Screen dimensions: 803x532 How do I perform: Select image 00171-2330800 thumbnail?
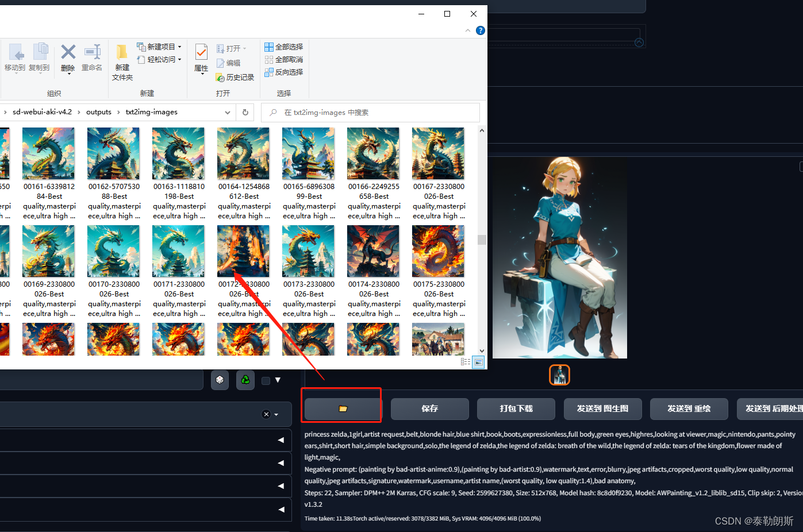click(178, 251)
